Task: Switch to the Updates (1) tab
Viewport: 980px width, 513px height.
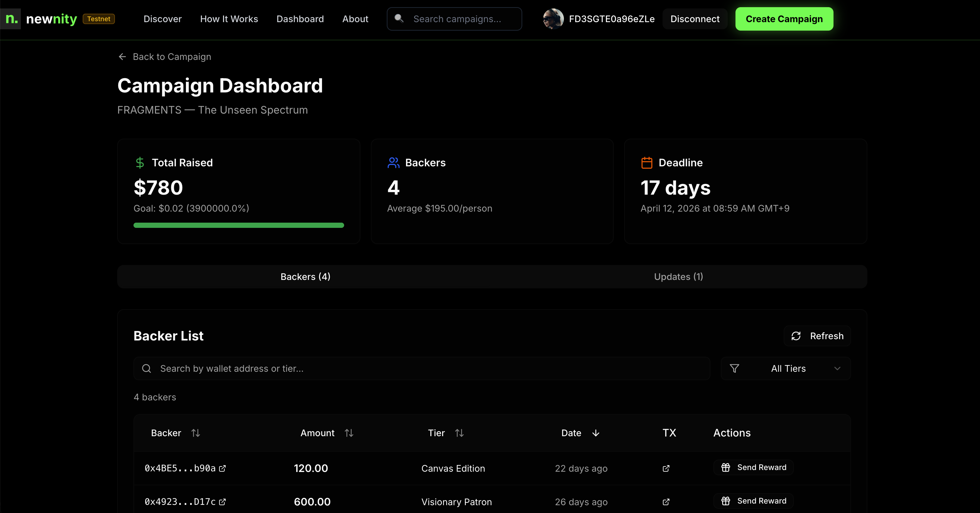Action: pos(678,276)
